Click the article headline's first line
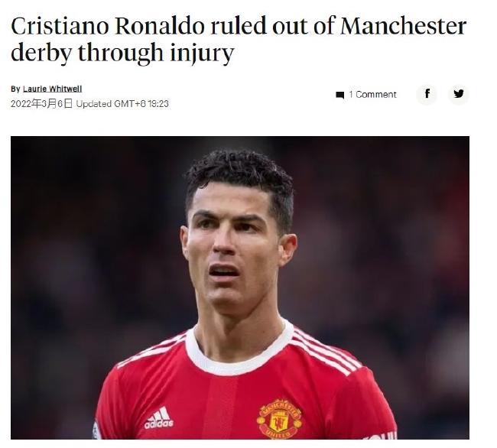Viewport: 497px width, 448px height. point(239,26)
